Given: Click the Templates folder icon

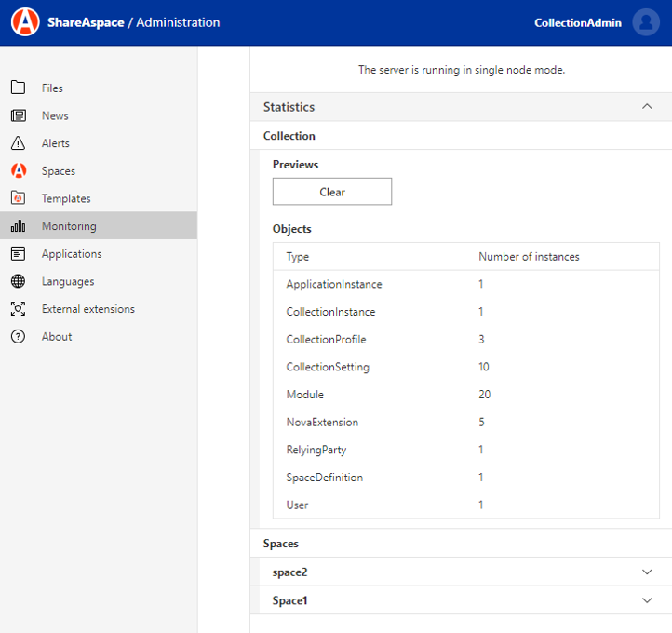Looking at the screenshot, I should click(x=18, y=198).
